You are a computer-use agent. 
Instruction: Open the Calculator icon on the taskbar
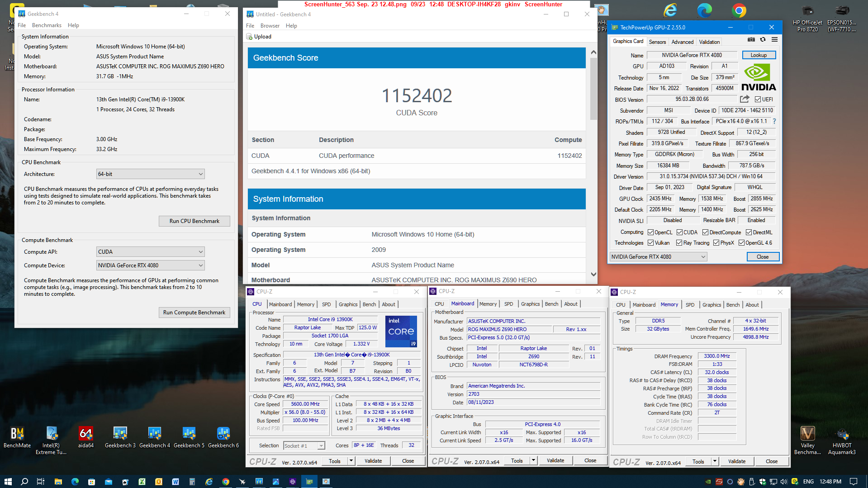[x=192, y=481]
